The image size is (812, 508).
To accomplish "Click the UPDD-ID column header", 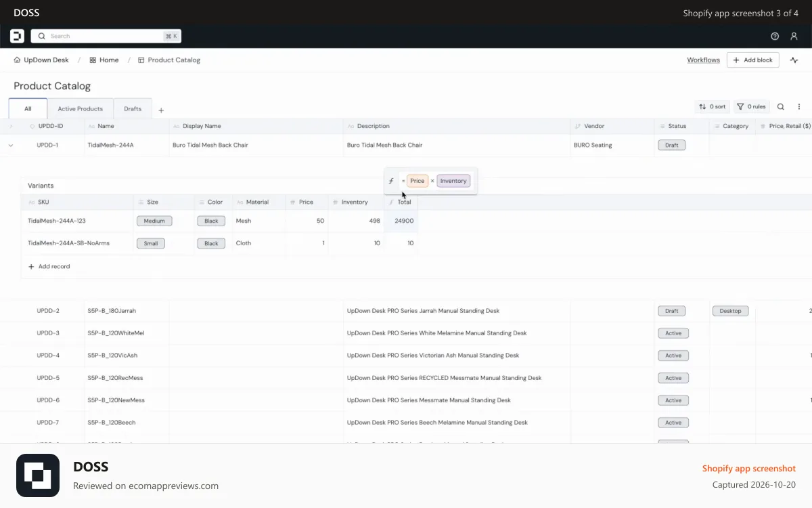I will point(51,126).
